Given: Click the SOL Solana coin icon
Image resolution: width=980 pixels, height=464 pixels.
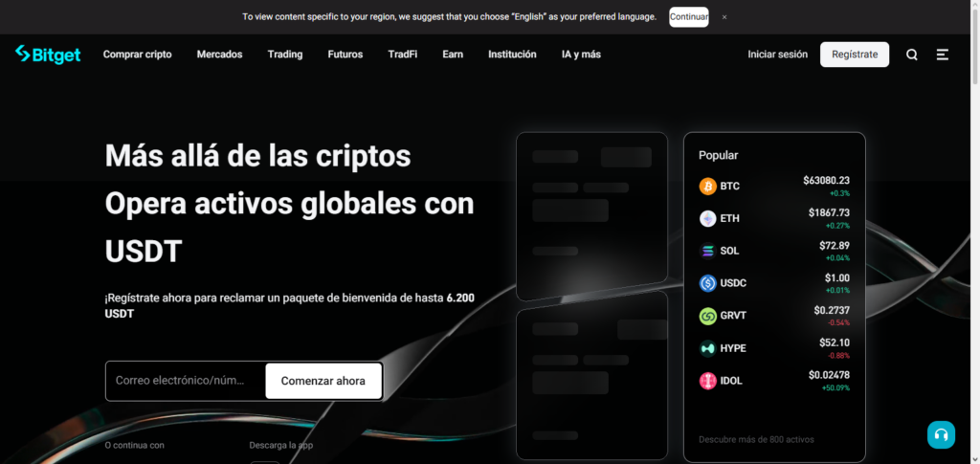Looking at the screenshot, I should 707,251.
